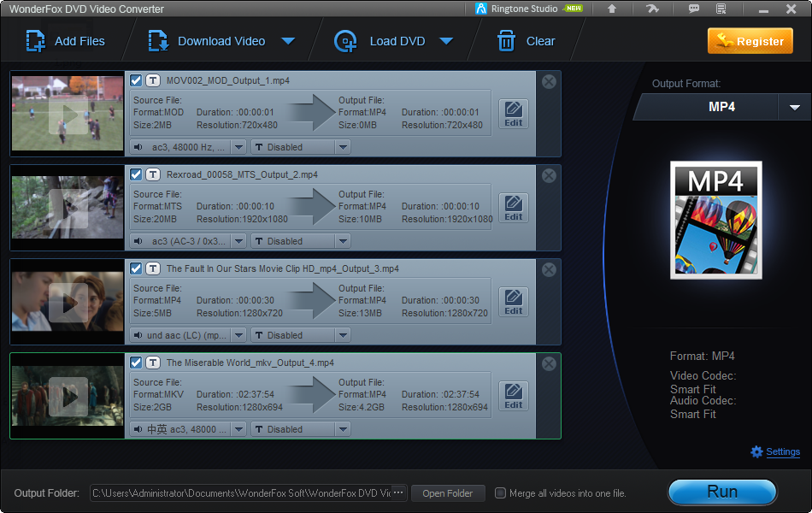Click the share arrow icon in title bar

click(652, 9)
